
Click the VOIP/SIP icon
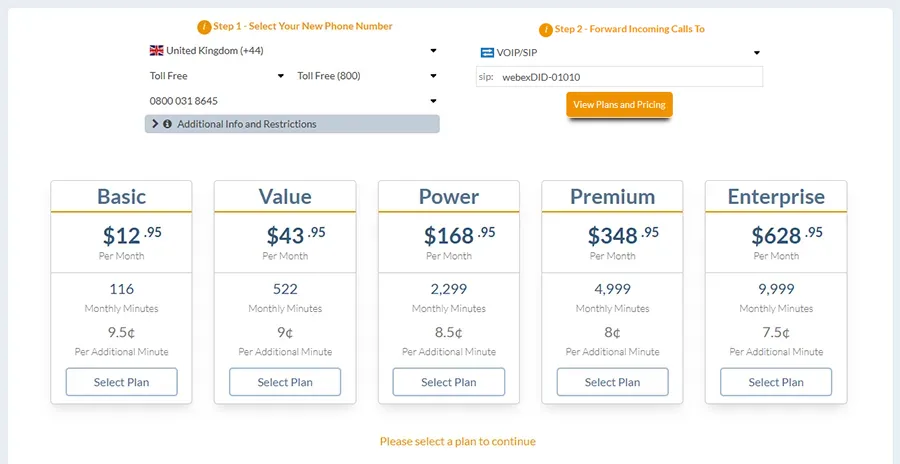tap(487, 53)
